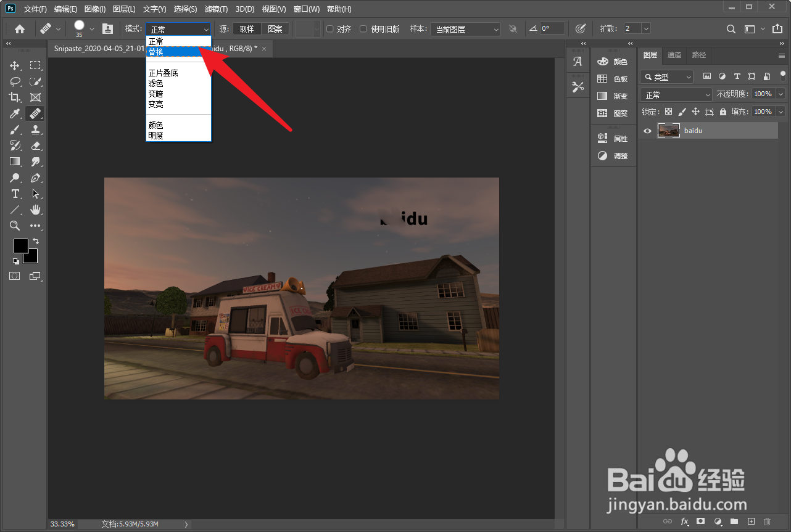Open the Edit Toolbar three-dots button

[x=36, y=226]
